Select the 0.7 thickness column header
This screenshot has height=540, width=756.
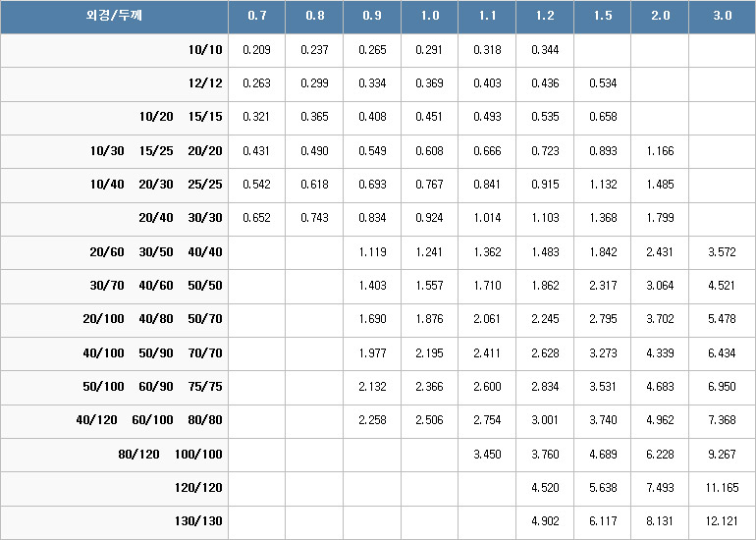point(256,17)
